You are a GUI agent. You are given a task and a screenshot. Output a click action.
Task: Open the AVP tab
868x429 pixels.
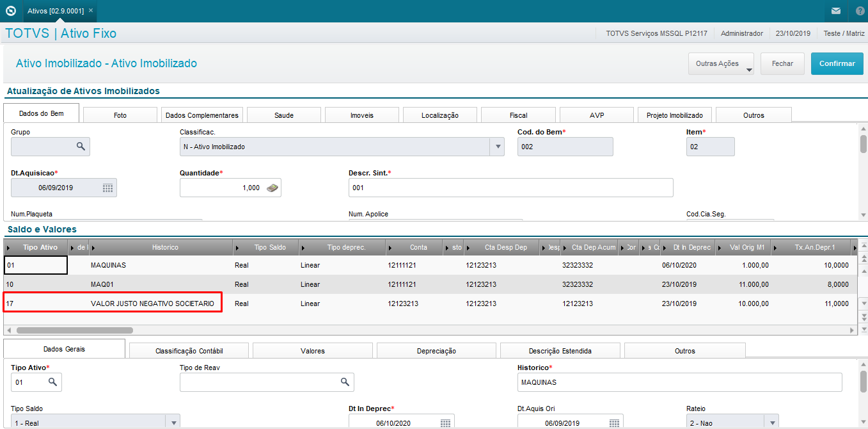(x=597, y=115)
